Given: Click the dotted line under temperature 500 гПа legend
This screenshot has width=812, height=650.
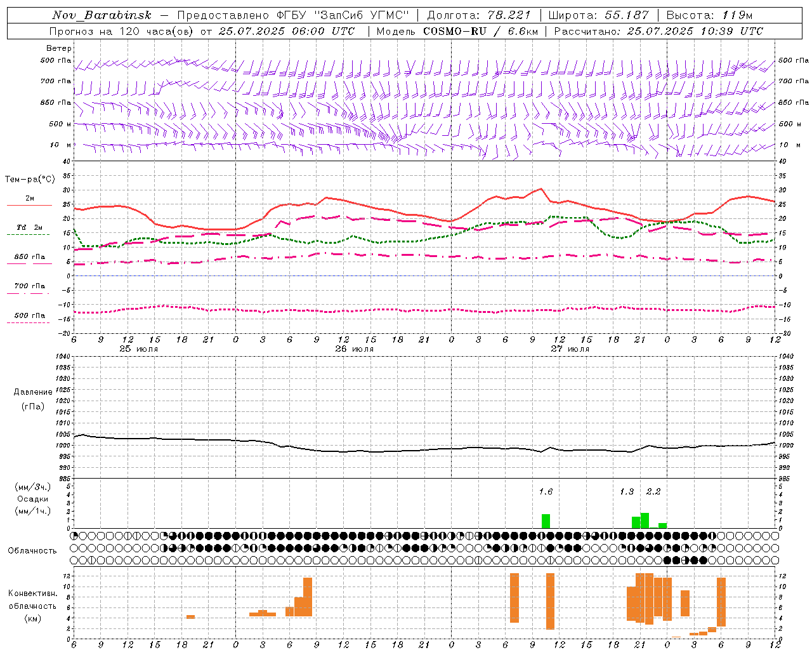Looking at the screenshot, I should tap(28, 322).
